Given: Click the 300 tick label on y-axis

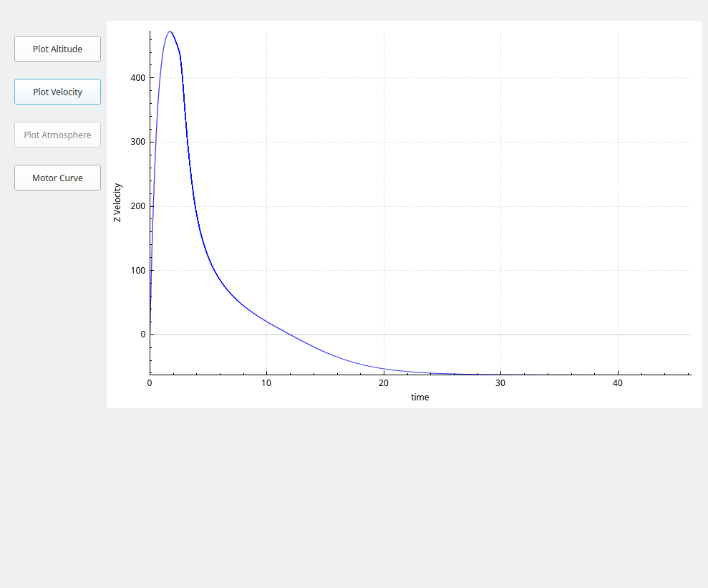Looking at the screenshot, I should [x=137, y=142].
